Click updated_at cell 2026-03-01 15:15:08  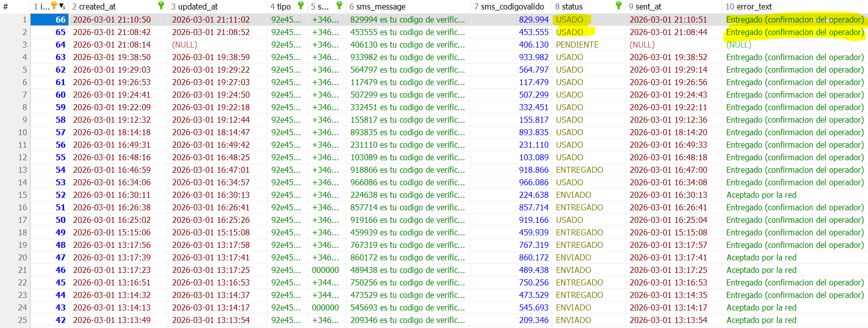(211, 232)
